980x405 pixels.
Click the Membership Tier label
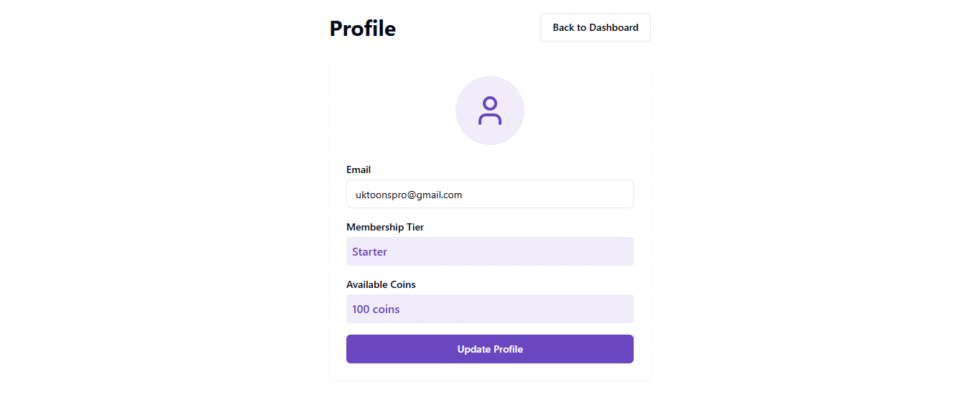click(385, 227)
